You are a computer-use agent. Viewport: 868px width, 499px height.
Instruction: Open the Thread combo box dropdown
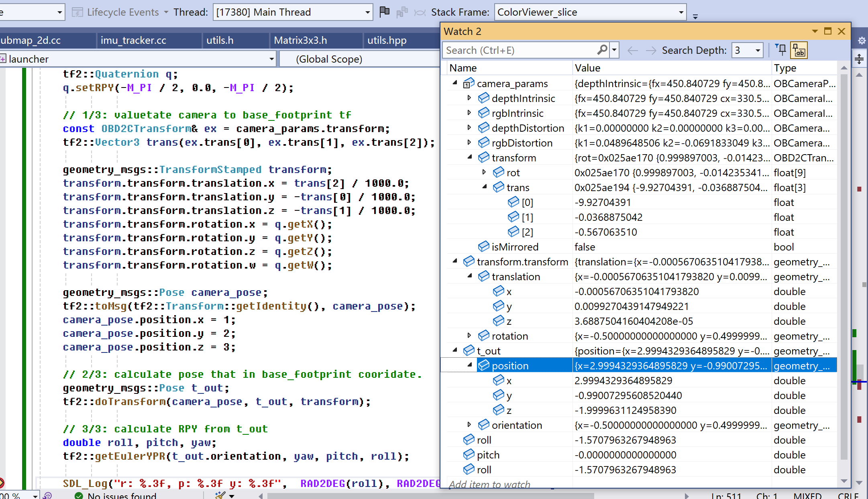coord(367,12)
